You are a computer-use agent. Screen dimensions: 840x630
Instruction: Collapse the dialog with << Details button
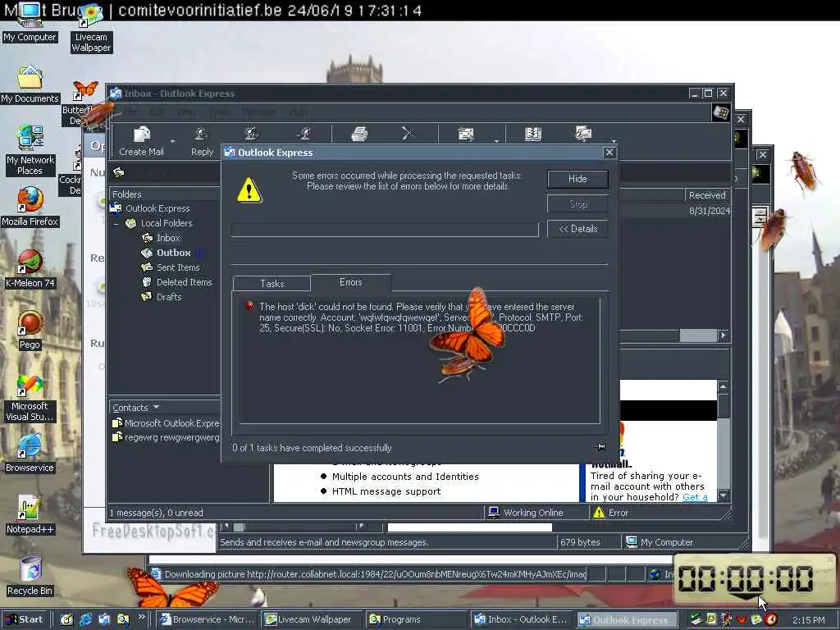pyautogui.click(x=577, y=229)
